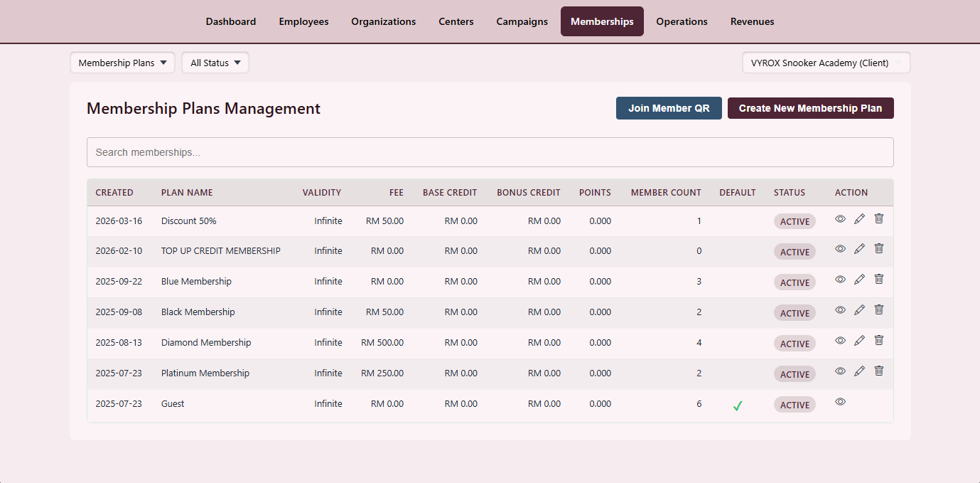Click the STATUS column header

tap(790, 193)
